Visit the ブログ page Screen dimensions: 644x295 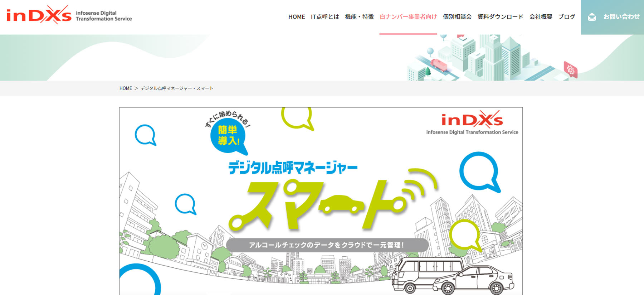pos(567,17)
